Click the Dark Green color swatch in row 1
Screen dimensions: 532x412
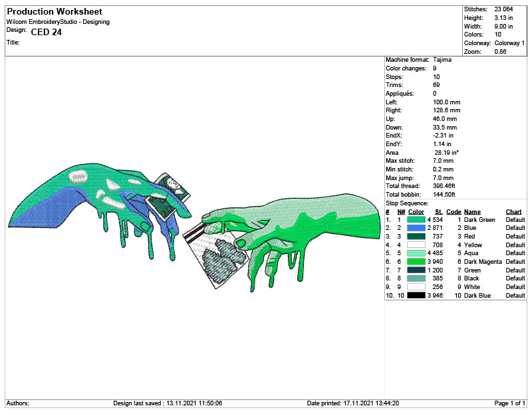[416, 220]
